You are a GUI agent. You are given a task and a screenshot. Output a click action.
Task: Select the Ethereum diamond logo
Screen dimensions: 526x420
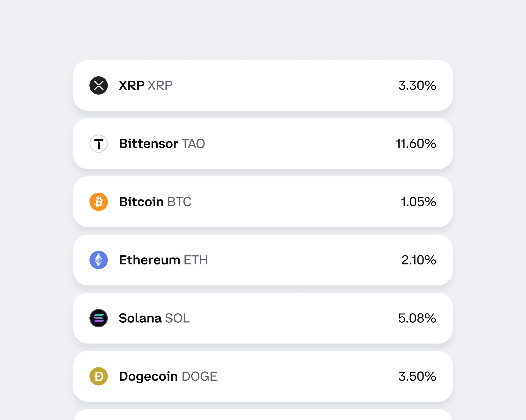pos(99,260)
